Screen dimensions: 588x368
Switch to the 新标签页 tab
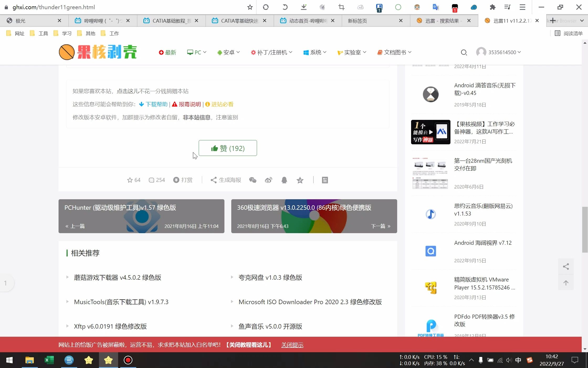(x=375, y=21)
